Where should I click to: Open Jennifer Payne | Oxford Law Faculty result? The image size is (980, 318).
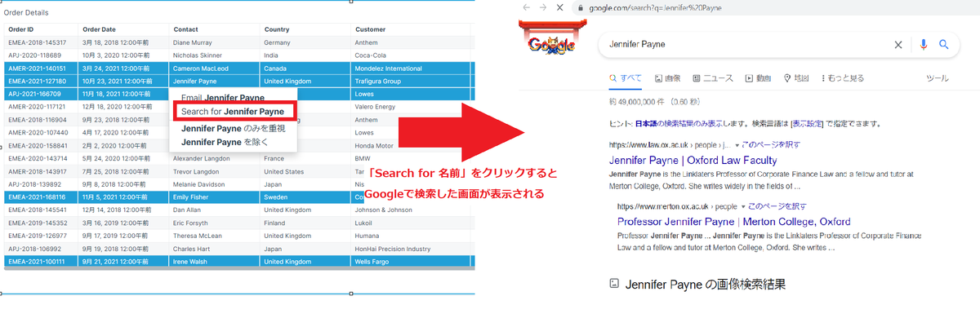coord(693,160)
